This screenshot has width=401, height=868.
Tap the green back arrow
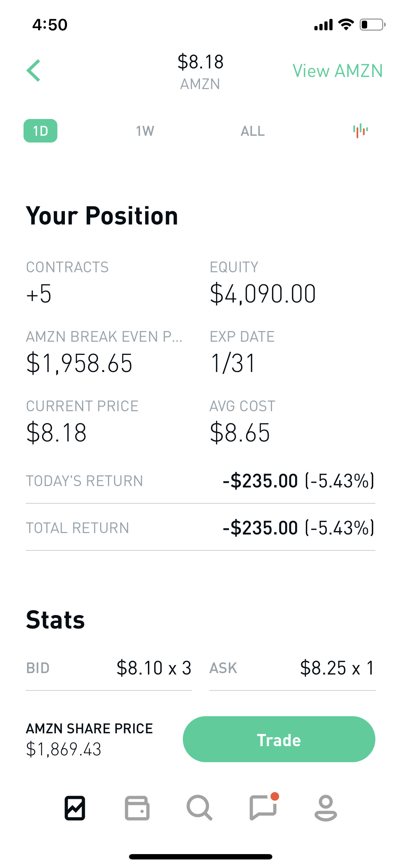tap(34, 71)
